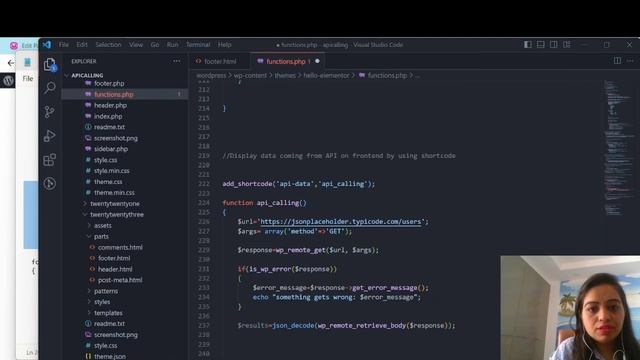
Task: Open Source Control view
Action: (50, 111)
